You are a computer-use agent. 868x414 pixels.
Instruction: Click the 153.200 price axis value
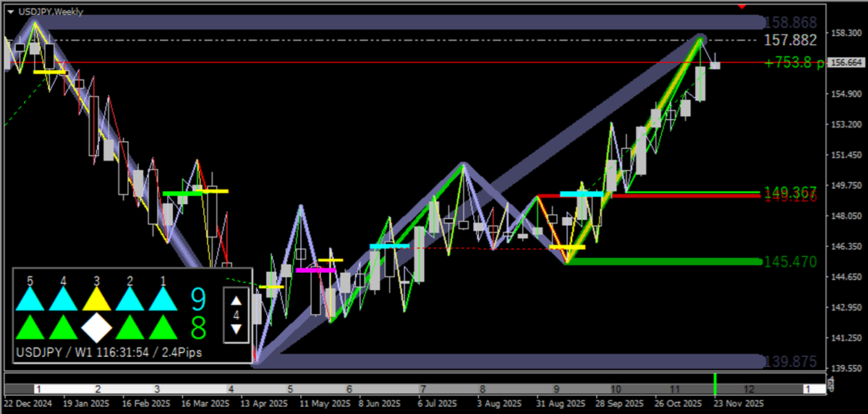tap(848, 124)
